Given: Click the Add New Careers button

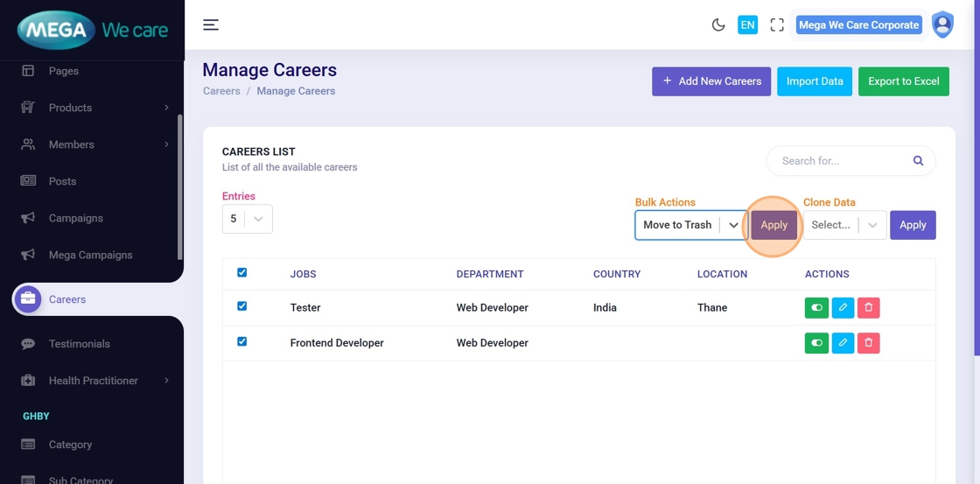Looking at the screenshot, I should tap(710, 81).
